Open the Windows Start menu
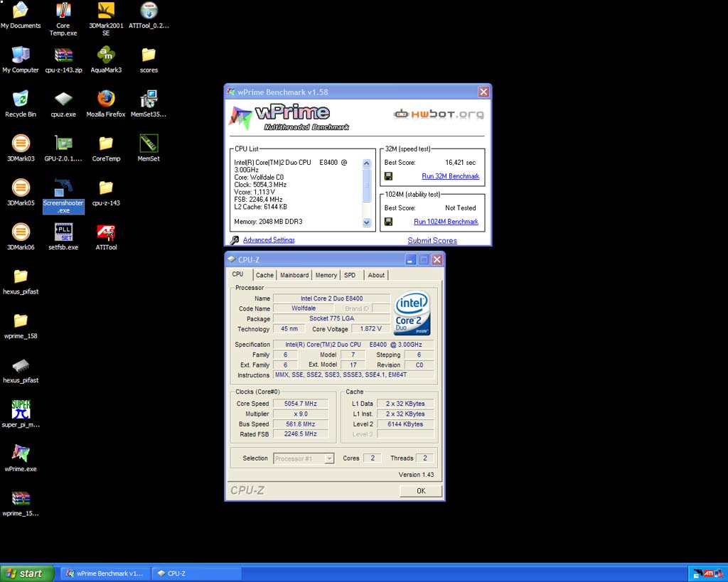Screen dimensions: 728x582 [x=27, y=573]
